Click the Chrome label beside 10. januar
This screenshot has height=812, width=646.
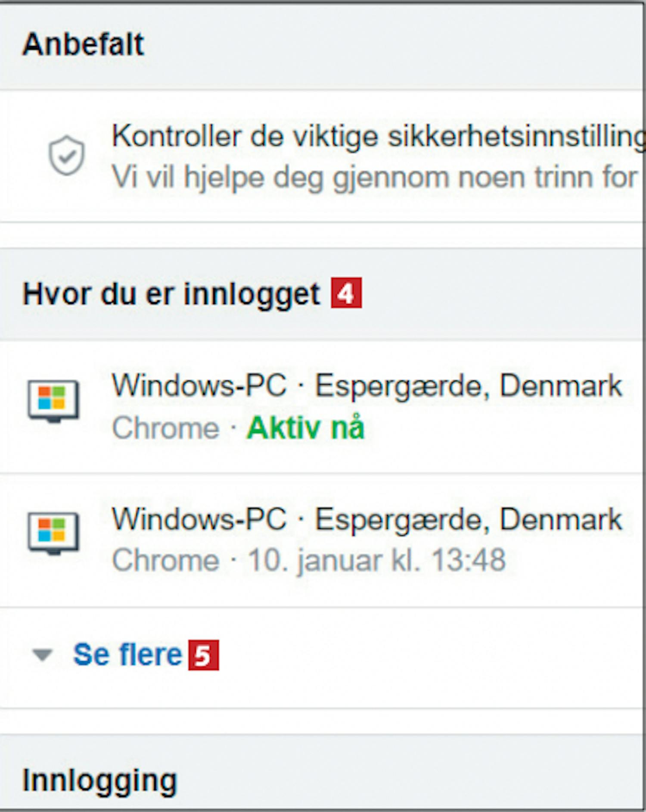point(166,560)
